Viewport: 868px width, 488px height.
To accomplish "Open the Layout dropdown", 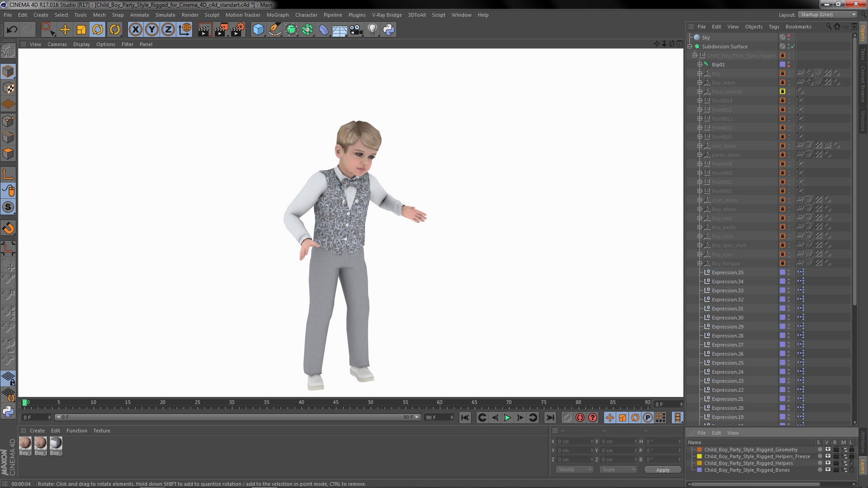I will [827, 15].
